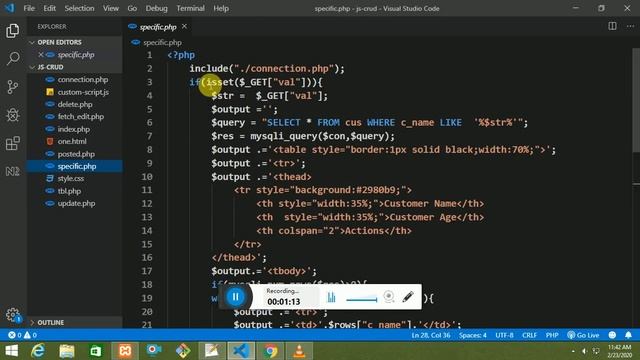640x360 pixels.
Task: Open the Source Control view
Action: [x=13, y=87]
